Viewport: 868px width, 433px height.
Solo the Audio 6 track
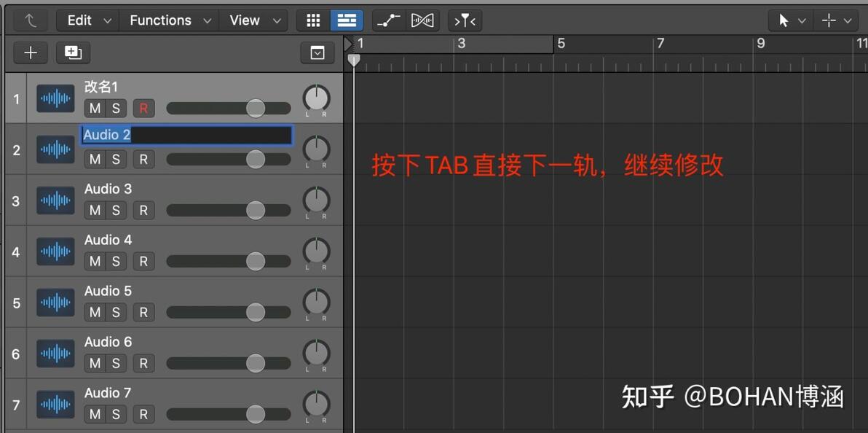[117, 363]
